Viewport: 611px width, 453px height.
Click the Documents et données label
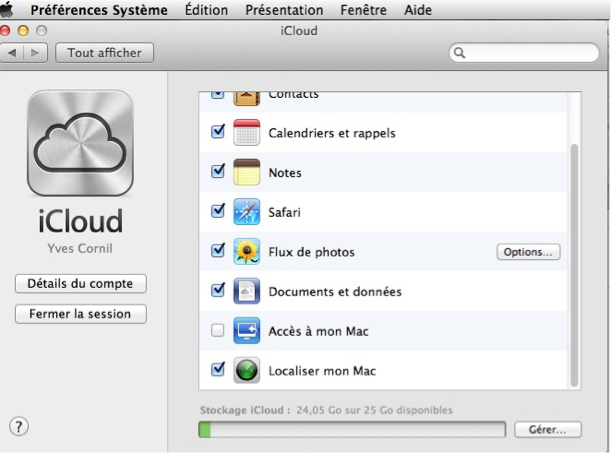335,292
